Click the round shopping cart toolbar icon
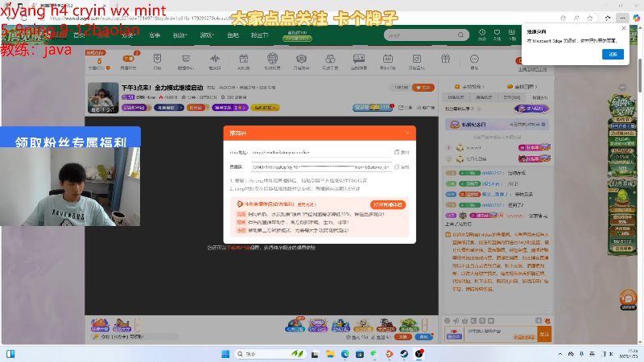Viewport: 644px width, 362px height. click(272, 59)
